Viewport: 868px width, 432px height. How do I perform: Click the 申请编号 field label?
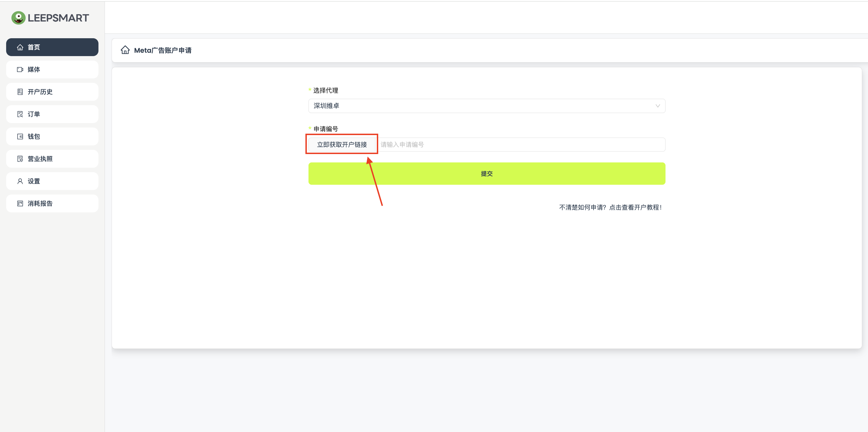pyautogui.click(x=325, y=129)
